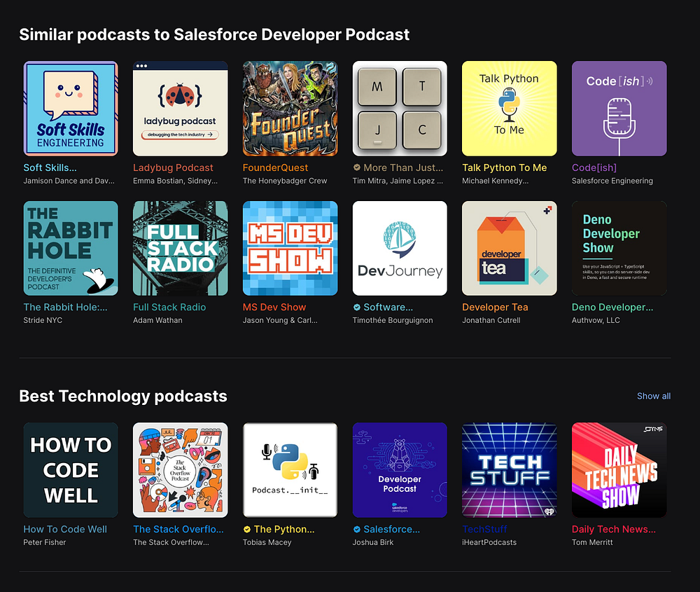700x592 pixels.
Task: Click author Stride NYC
Action: pyautogui.click(x=43, y=320)
